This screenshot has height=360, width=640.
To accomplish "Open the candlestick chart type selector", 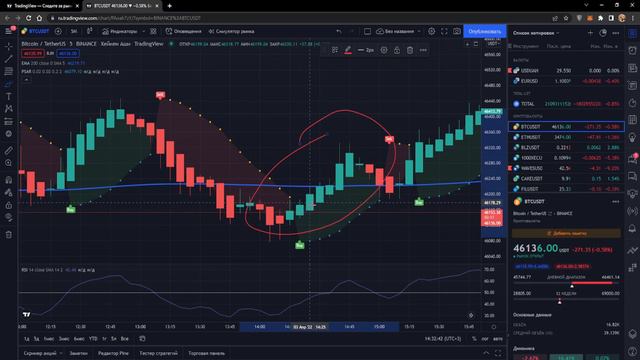I will [89, 31].
